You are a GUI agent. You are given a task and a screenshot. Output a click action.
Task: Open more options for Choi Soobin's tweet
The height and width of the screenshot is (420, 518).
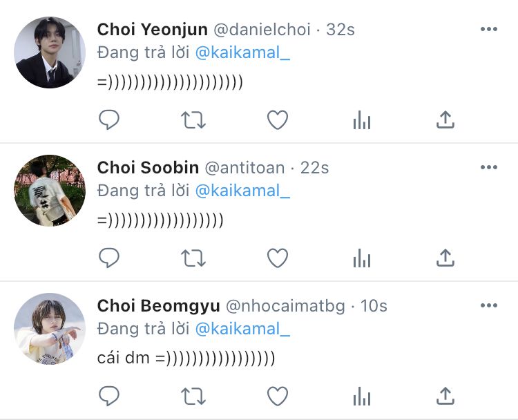488,167
